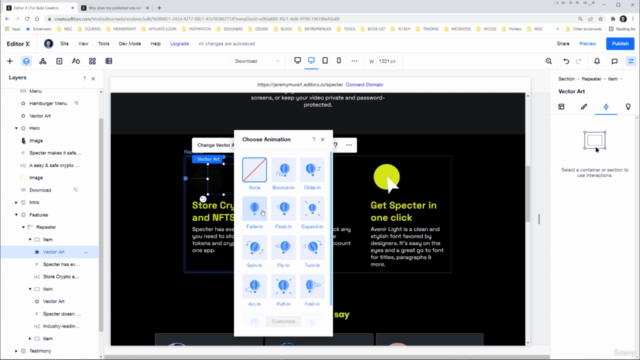Click the canvas width input field

(387, 61)
